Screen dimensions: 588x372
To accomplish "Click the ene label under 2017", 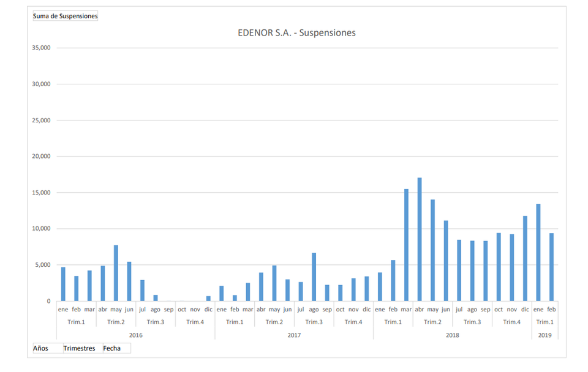I will pos(221,310).
